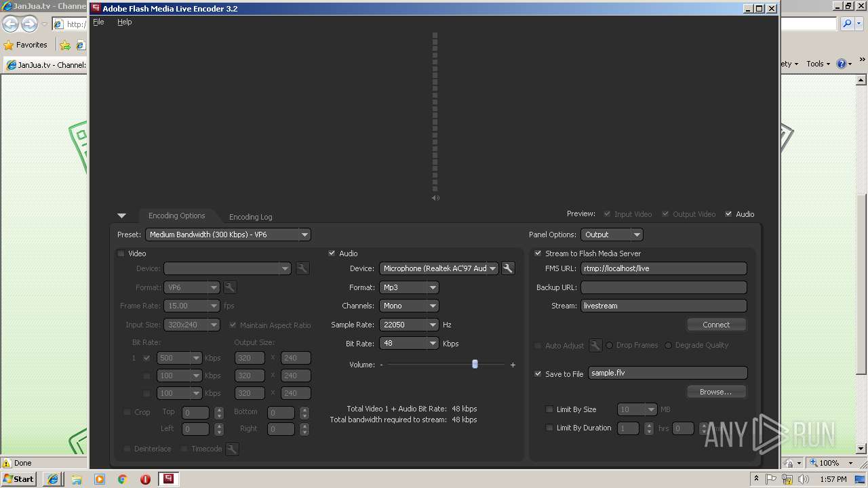The image size is (868, 488).
Task: Open IE Help question mark icon
Action: pyautogui.click(x=841, y=64)
